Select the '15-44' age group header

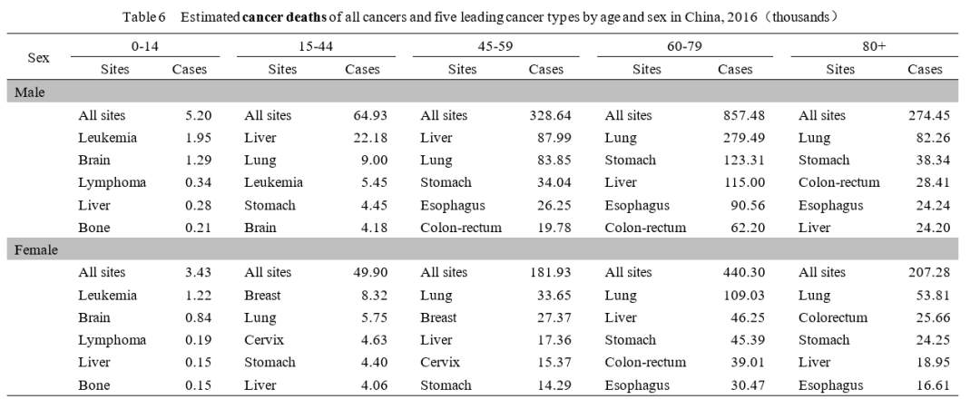pos(316,45)
